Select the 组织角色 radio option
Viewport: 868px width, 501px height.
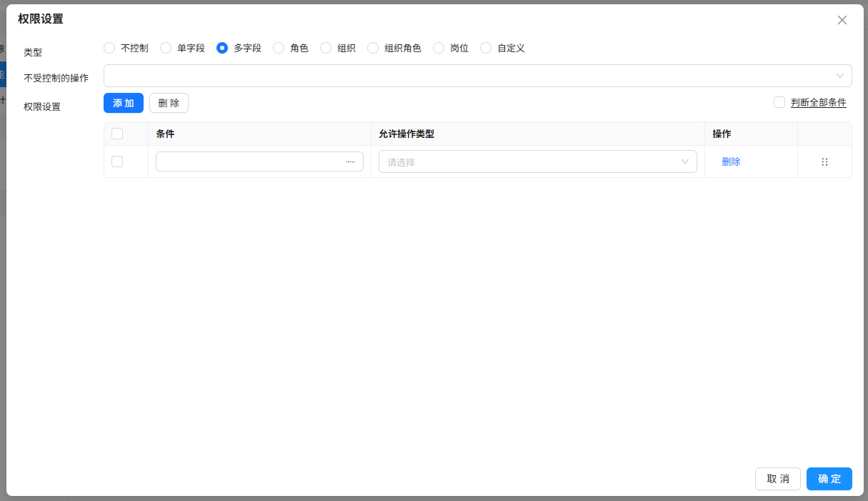(373, 48)
